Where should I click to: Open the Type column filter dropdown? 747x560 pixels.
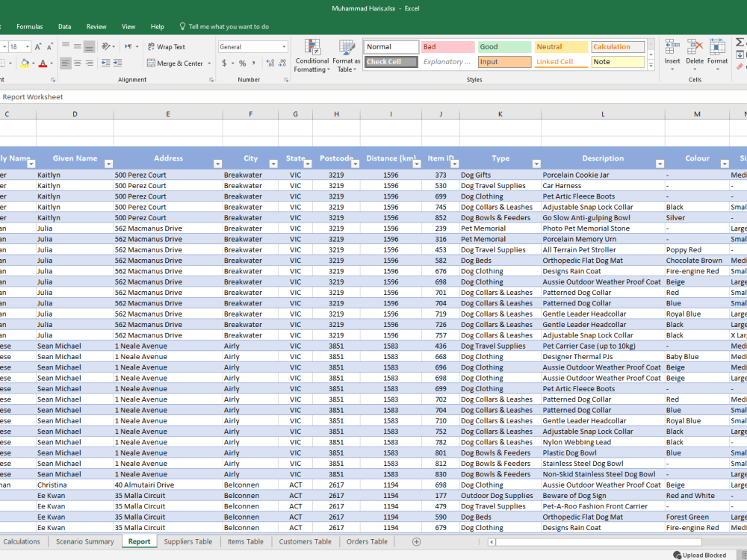tap(536, 164)
